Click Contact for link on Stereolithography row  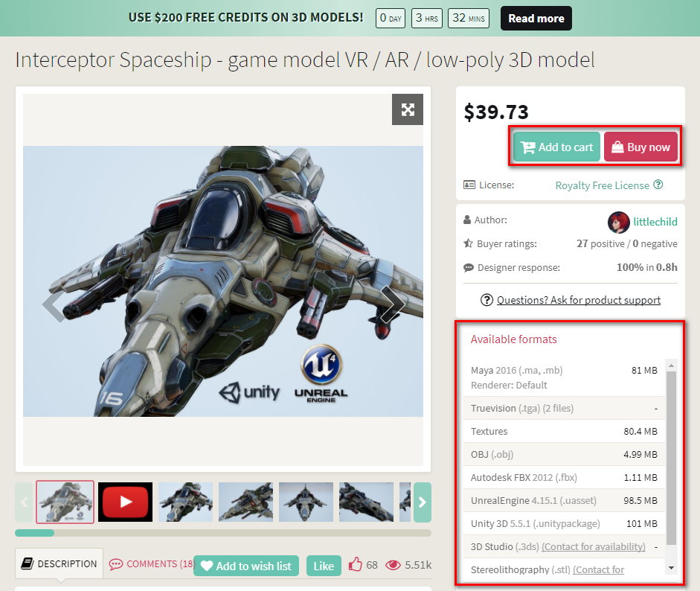pos(598,569)
